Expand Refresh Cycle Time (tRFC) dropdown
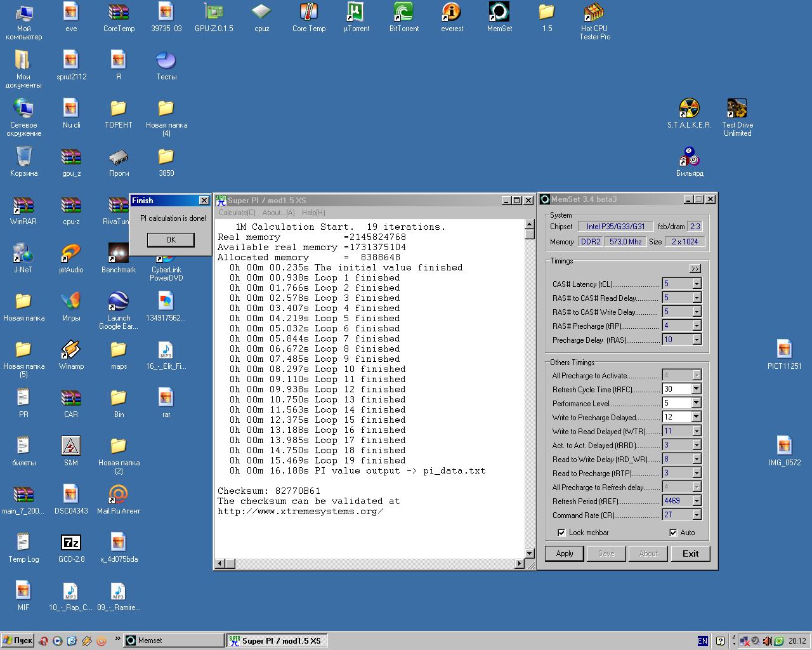This screenshot has width=812, height=650. [697, 389]
